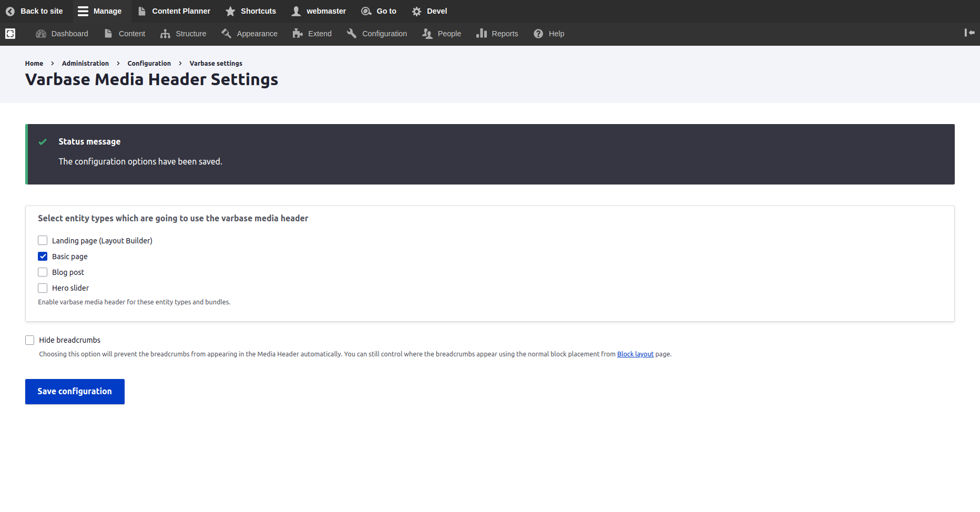This screenshot has height=512, width=980.
Task: Select the Dashboard menu label
Action: (70, 34)
